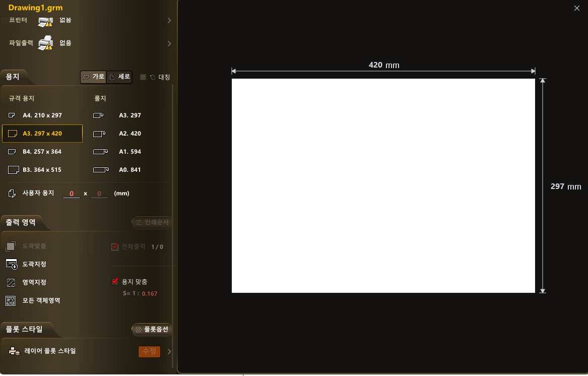Click the B4 sheet icon

[12, 152]
